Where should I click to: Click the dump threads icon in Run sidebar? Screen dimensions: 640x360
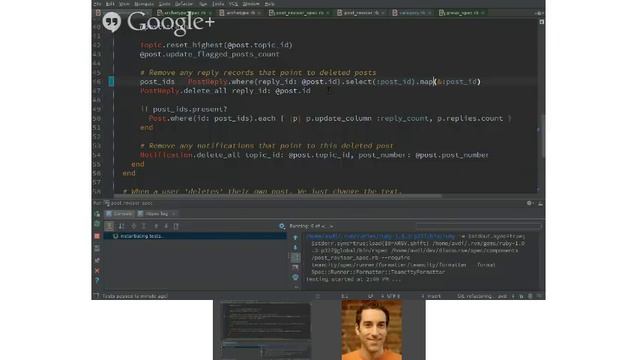(x=97, y=248)
